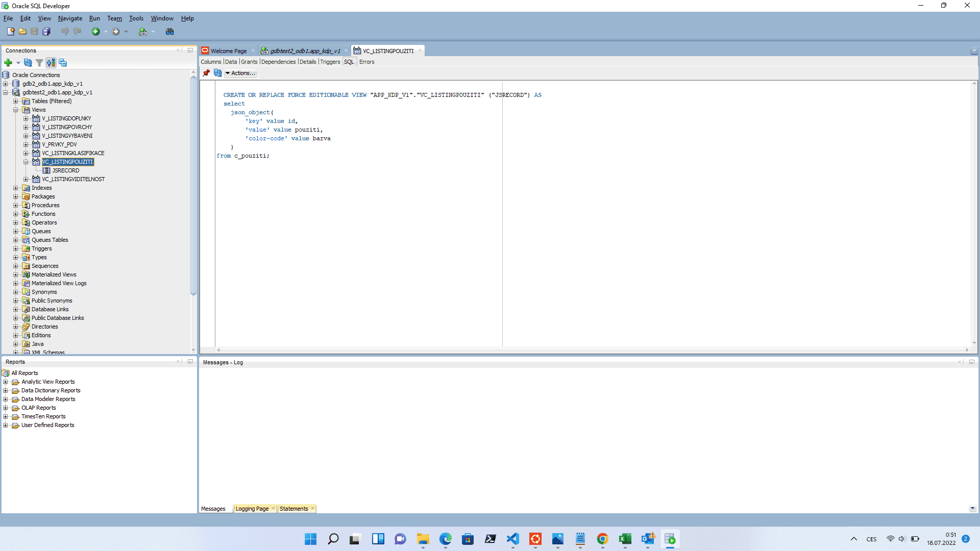Click the green Back navigation arrow
Image resolution: width=980 pixels, height=551 pixels.
coord(95,32)
